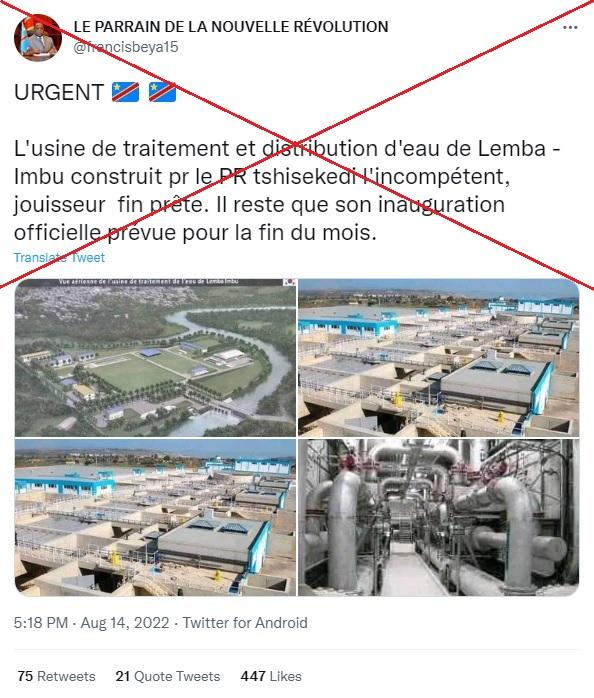The height and width of the screenshot is (698, 594).
Task: Click the tweet body text about Lemba-Imbu
Action: [287, 191]
